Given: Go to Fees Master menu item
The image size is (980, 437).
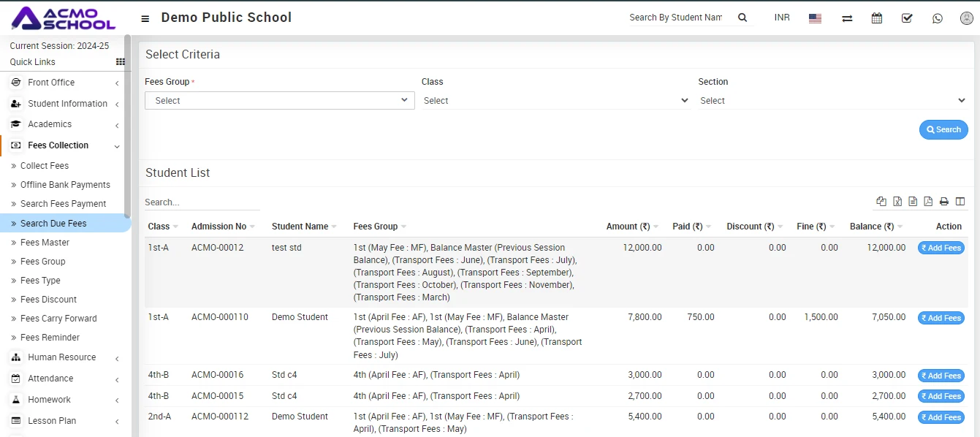Looking at the screenshot, I should point(45,243).
